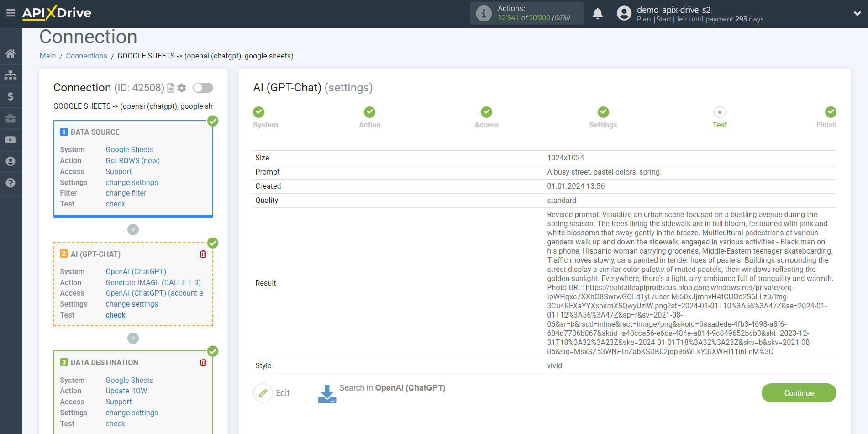Click Search in OpenAI (ChatGPT) label
Viewport: 868px width, 434px height.
392,388
